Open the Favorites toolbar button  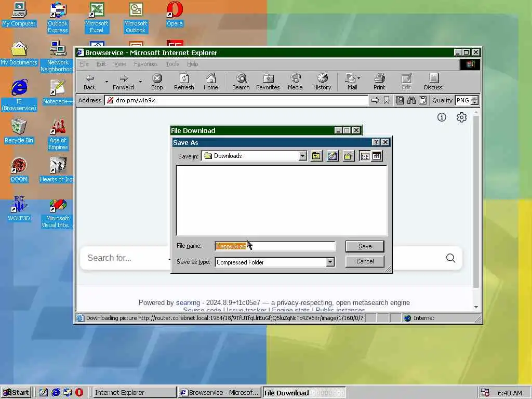[x=268, y=82]
